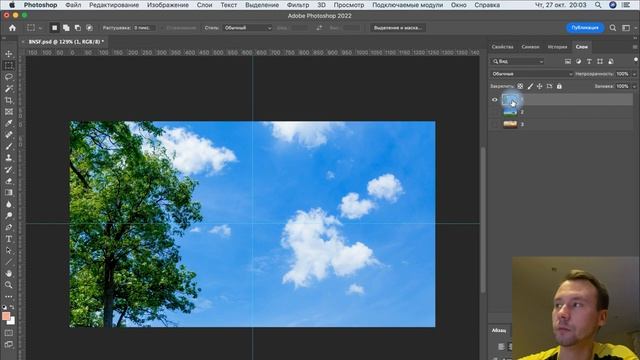
Task: Open the layer opacity slider arrow
Action: [634, 74]
